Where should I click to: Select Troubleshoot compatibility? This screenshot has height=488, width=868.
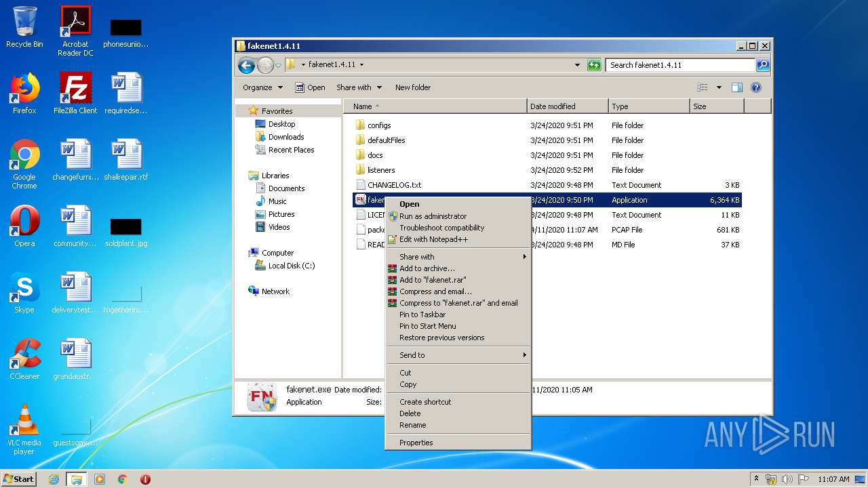pyautogui.click(x=458, y=228)
